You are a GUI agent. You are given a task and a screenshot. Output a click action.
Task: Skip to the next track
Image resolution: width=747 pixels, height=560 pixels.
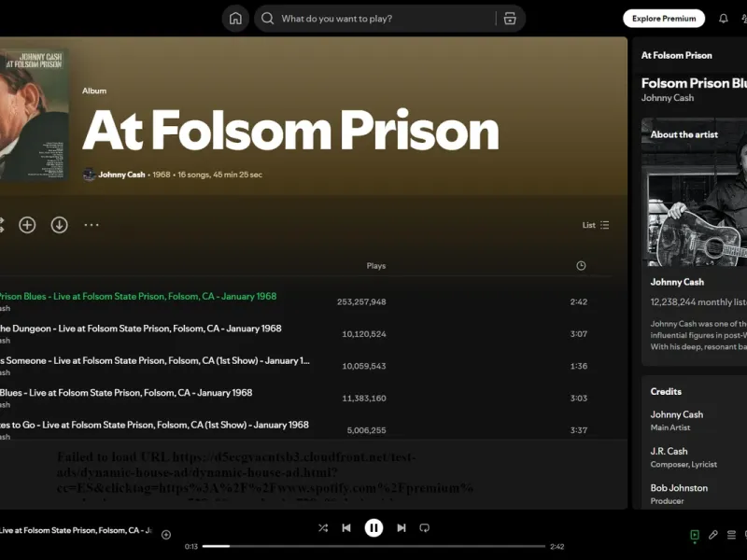(x=402, y=527)
